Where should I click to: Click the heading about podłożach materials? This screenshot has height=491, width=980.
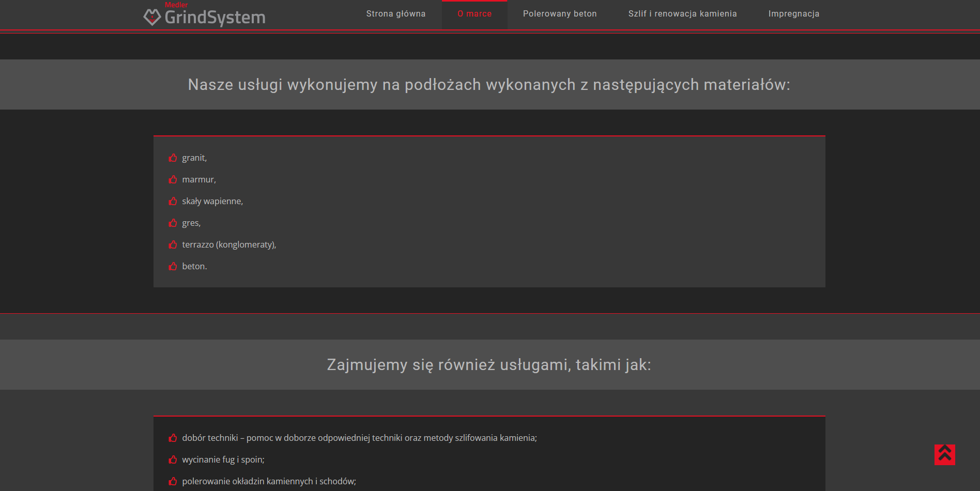click(489, 84)
